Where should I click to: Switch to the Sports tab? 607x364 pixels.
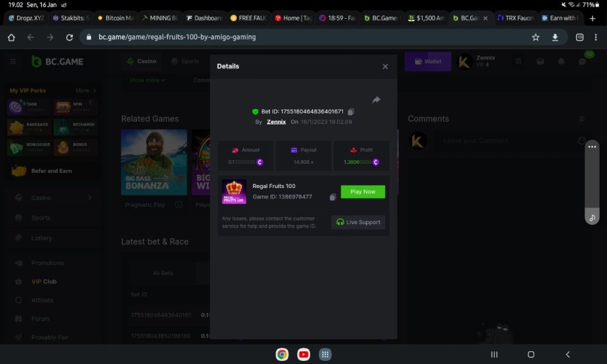185,61
